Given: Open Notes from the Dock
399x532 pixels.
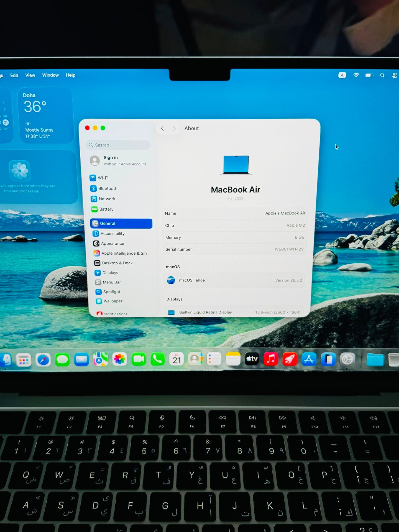Looking at the screenshot, I should pos(233,359).
